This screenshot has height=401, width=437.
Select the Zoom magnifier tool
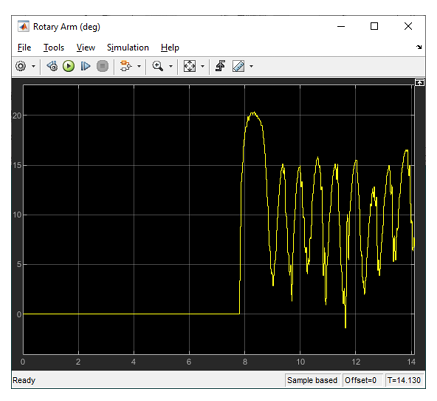coord(158,66)
